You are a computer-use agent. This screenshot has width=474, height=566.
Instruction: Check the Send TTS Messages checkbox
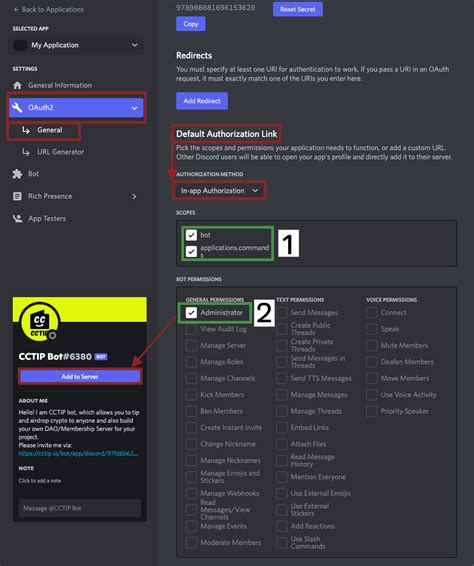(x=281, y=379)
